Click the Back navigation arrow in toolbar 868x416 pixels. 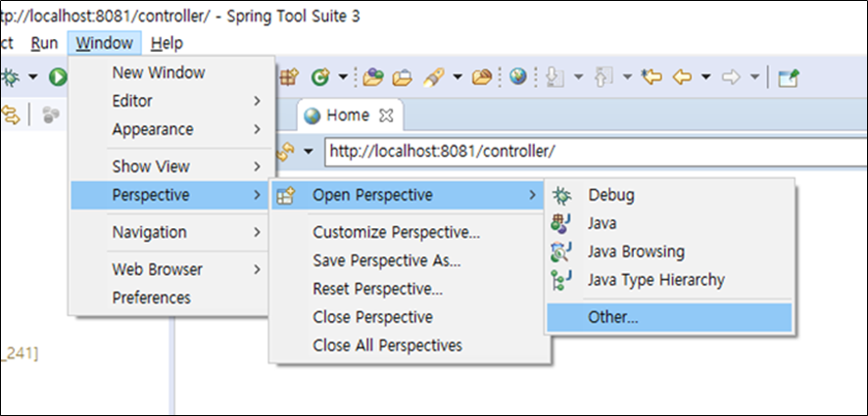(682, 77)
